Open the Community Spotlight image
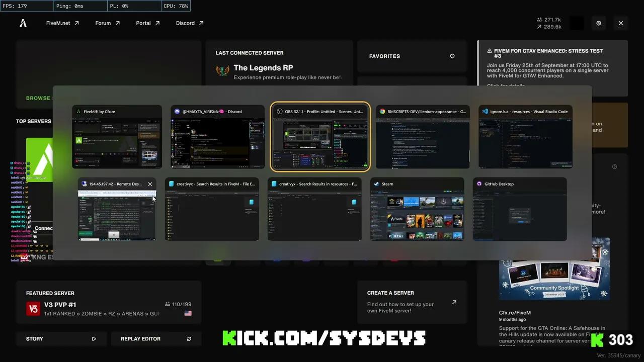 tap(554, 269)
